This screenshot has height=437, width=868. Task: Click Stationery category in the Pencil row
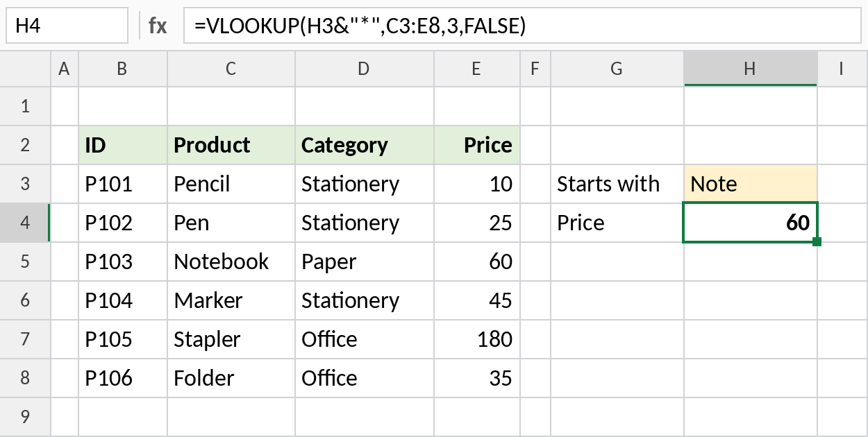pos(365,184)
